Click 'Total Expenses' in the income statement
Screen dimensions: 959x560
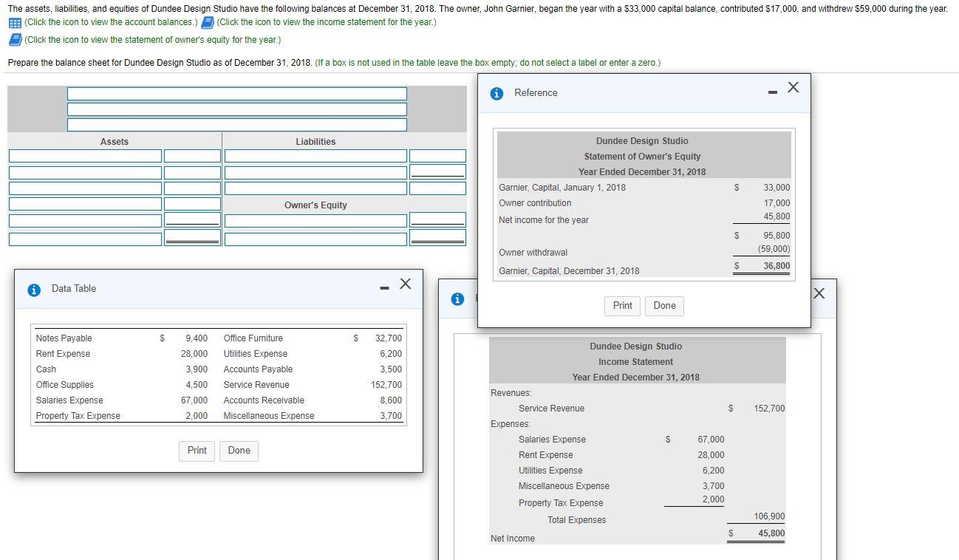pyautogui.click(x=576, y=520)
